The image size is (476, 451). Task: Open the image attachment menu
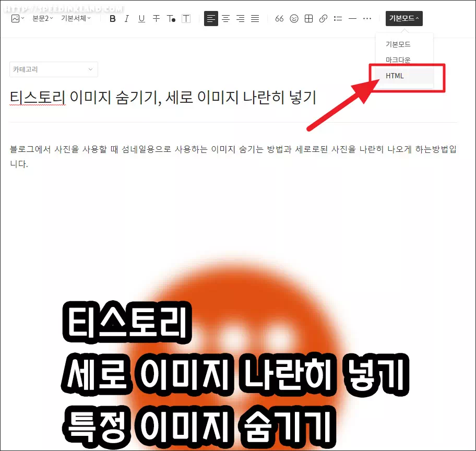click(17, 18)
